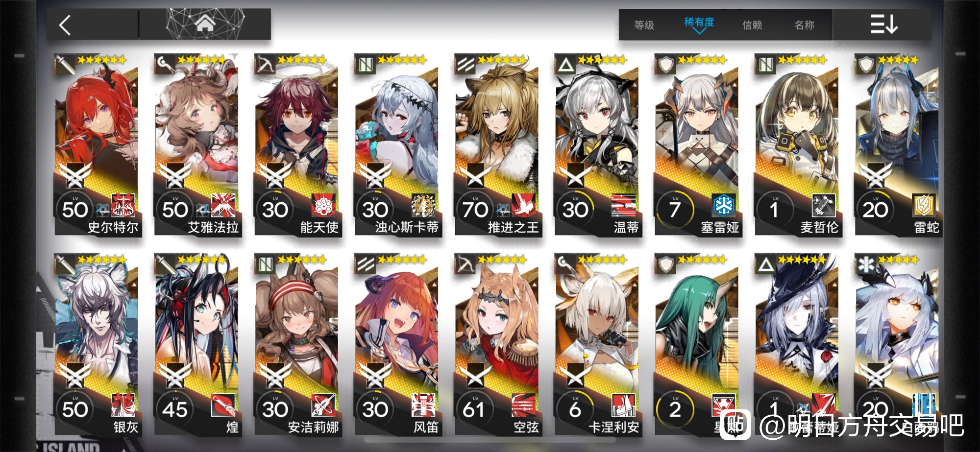Image resolution: width=980 pixels, height=452 pixels.
Task: Sort operators by 信赖
Action: point(752,25)
